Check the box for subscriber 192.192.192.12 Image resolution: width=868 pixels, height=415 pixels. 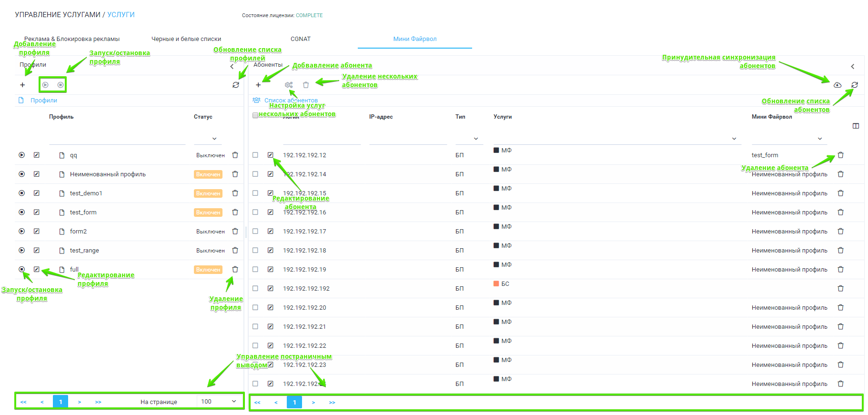[255, 155]
